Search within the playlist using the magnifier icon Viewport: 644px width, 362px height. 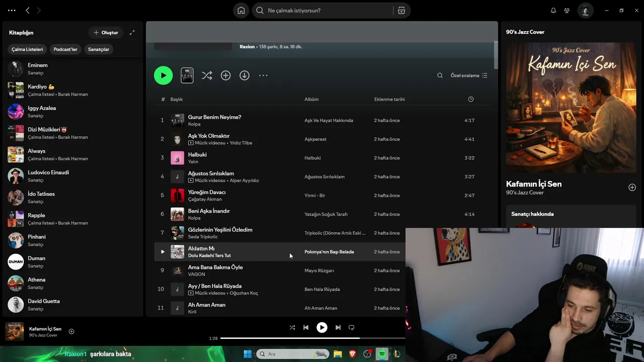tap(440, 75)
